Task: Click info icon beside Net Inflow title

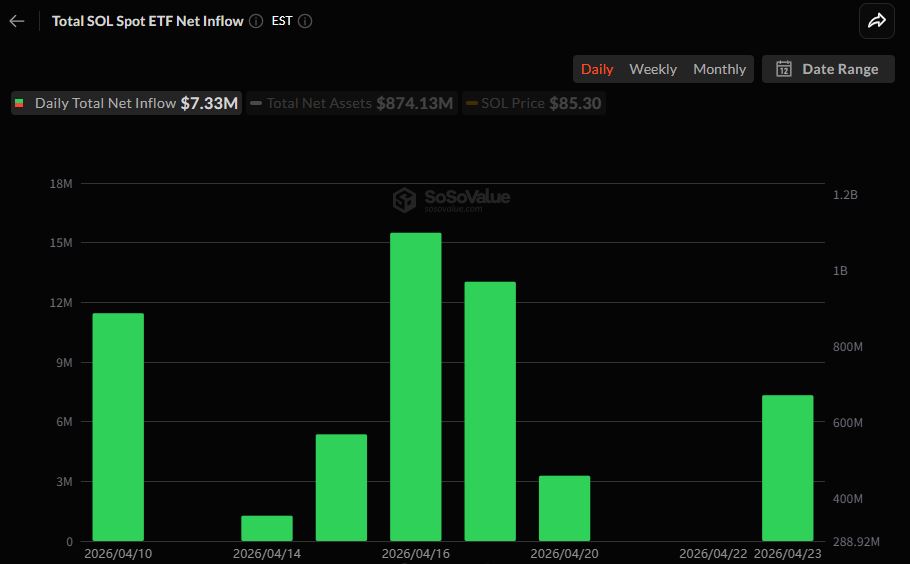Action: click(x=256, y=21)
